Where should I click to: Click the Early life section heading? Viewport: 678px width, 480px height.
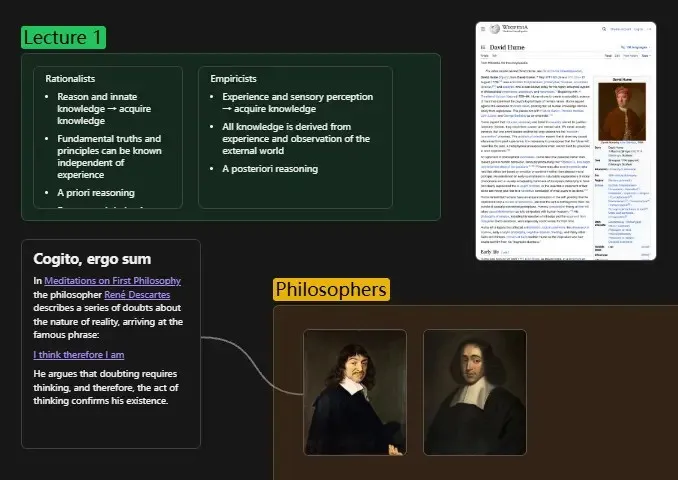pos(490,252)
